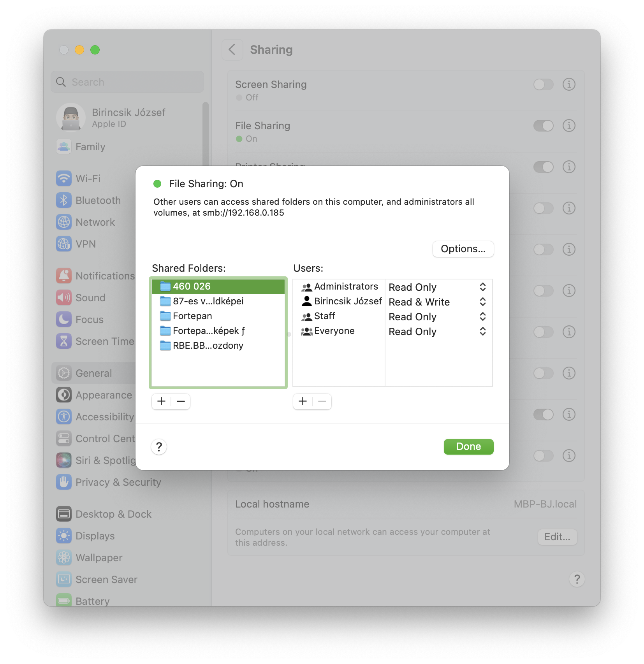Select the Administrators user row
644x664 pixels.
tap(340, 287)
